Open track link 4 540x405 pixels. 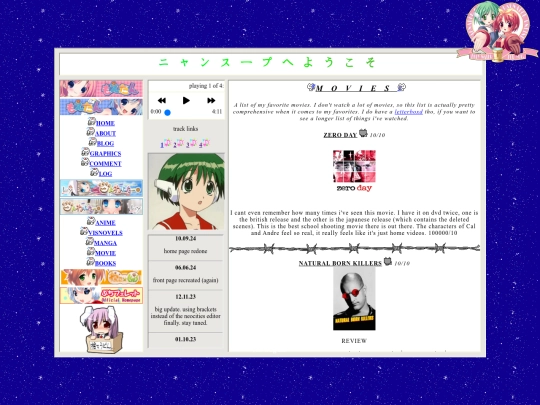pyautogui.click(x=200, y=145)
